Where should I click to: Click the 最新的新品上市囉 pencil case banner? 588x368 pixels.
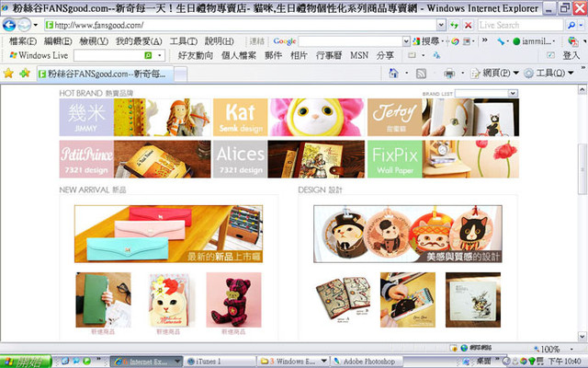pos(168,234)
